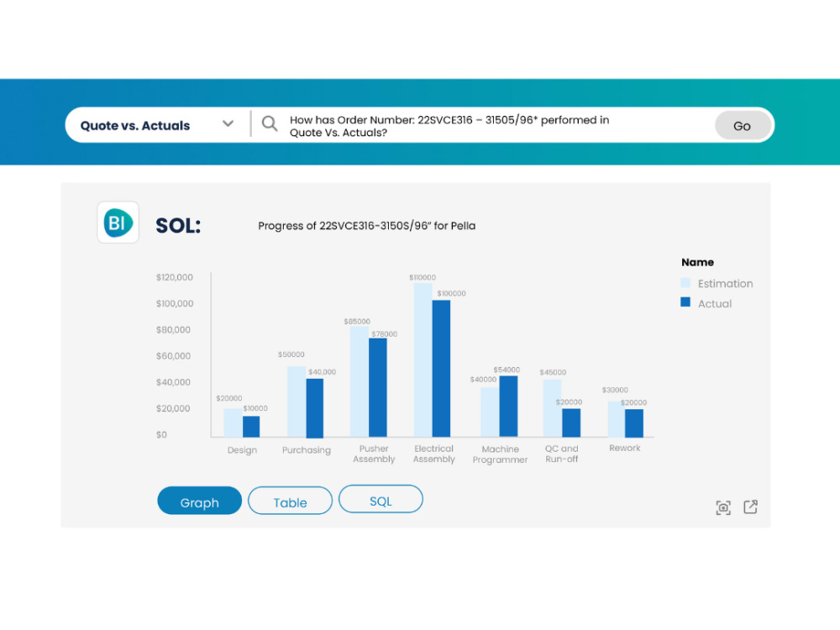Image resolution: width=840 pixels, height=630 pixels.
Task: Click the SOL: heading
Action: point(178,225)
